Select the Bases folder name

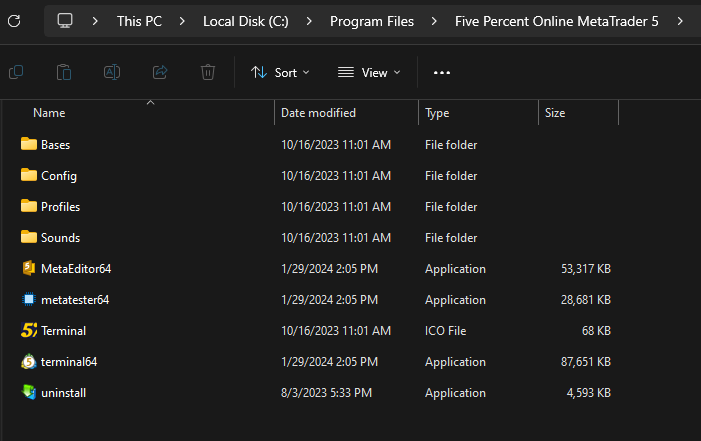click(x=55, y=144)
